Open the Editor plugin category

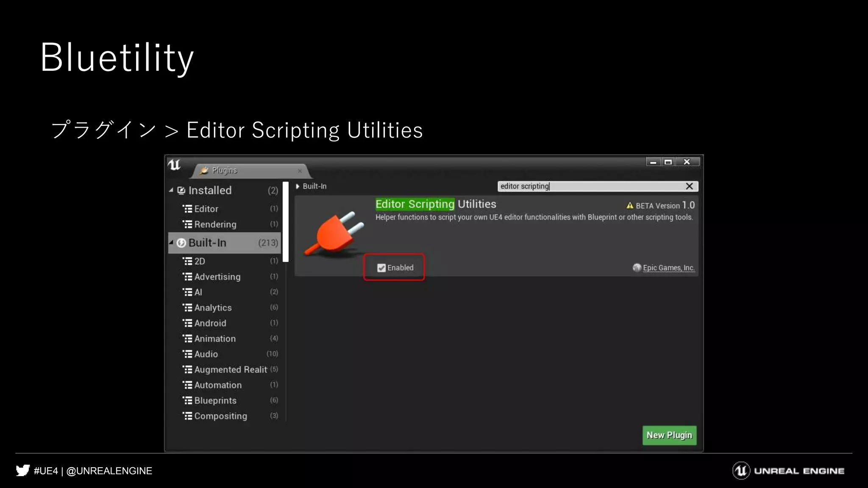[230, 209]
